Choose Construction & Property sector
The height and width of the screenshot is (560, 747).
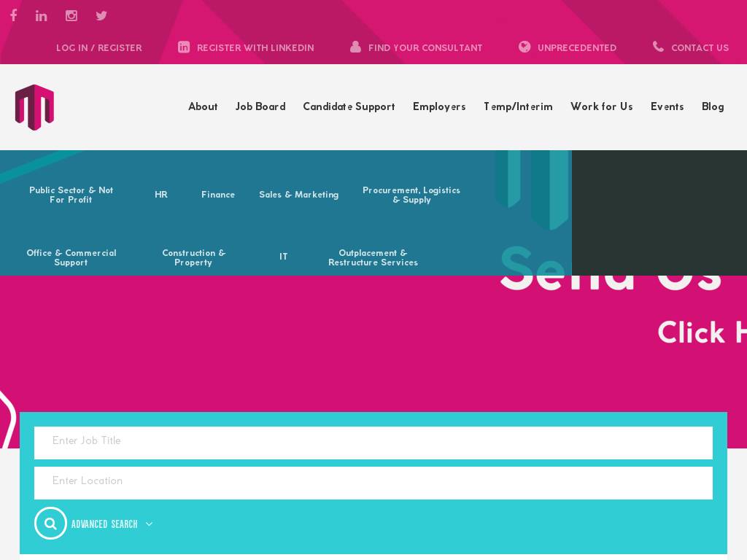(x=194, y=257)
